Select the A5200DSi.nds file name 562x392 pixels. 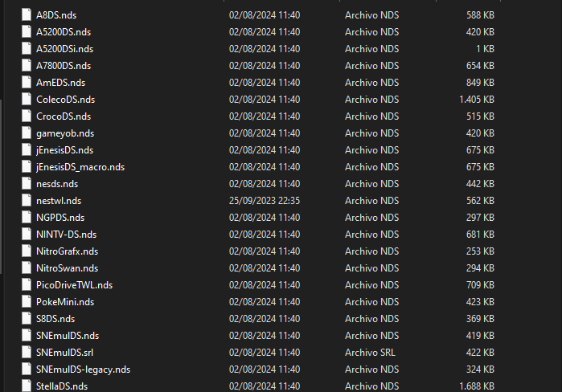point(64,49)
